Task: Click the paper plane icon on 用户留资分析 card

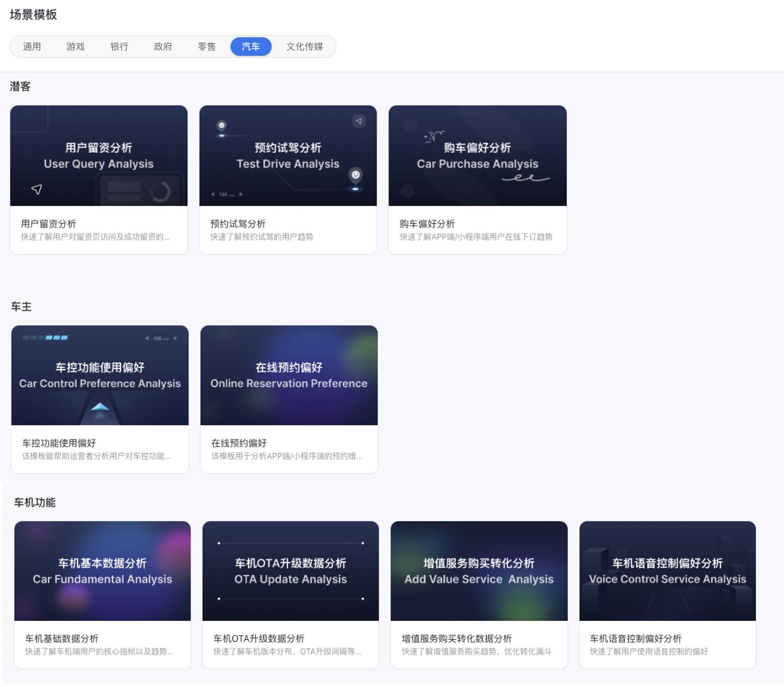Action: 36,189
